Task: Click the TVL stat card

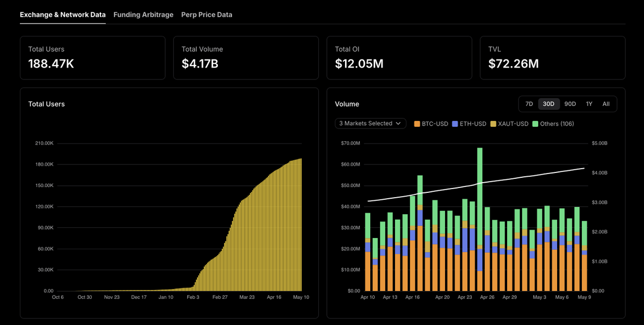Action: click(553, 58)
